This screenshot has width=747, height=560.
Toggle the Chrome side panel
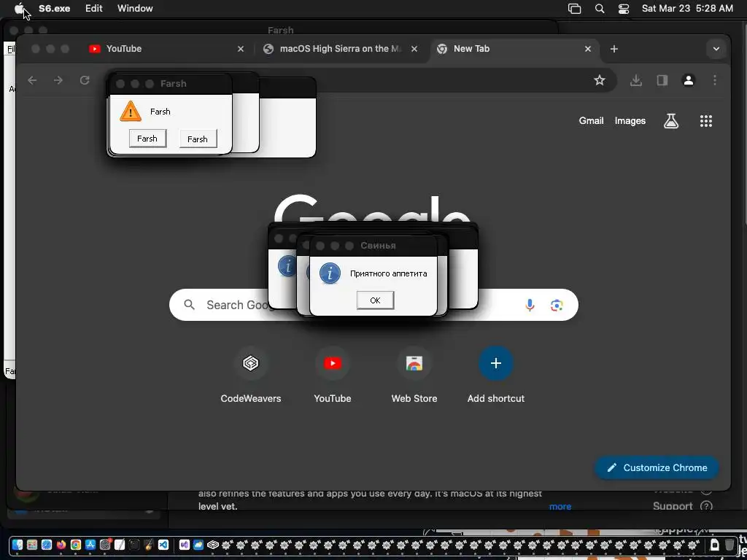(662, 80)
